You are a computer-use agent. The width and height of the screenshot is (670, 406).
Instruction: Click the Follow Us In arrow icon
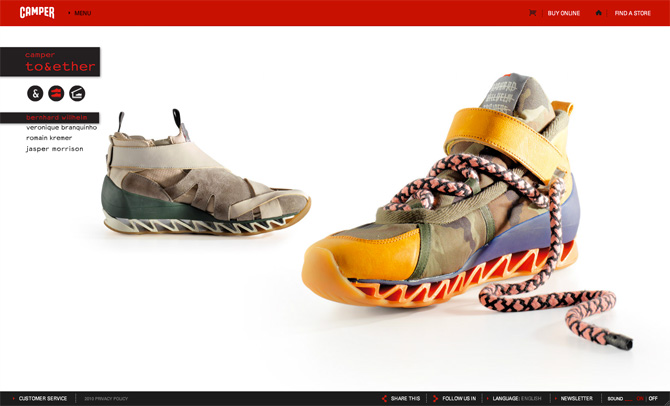tap(436, 398)
